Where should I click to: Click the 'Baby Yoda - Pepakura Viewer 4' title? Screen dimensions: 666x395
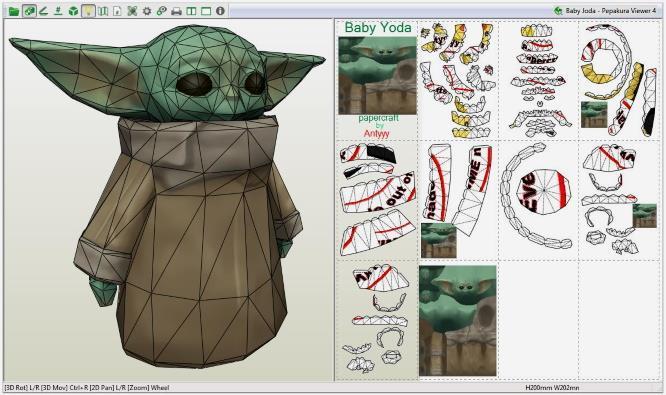610,11
